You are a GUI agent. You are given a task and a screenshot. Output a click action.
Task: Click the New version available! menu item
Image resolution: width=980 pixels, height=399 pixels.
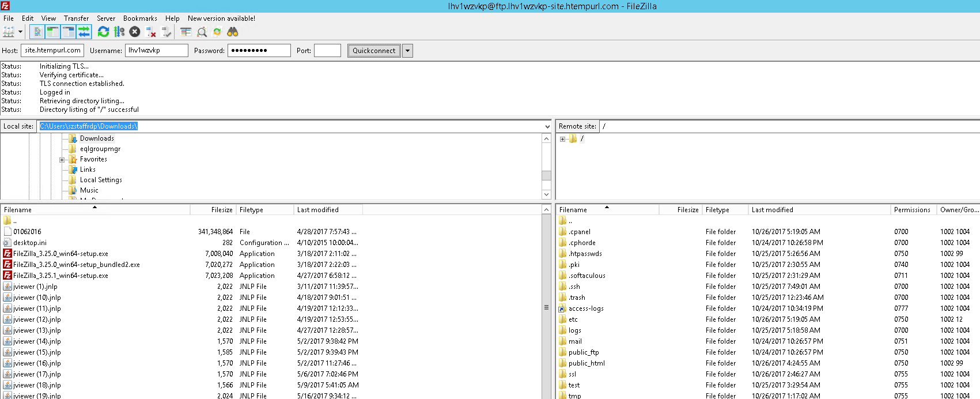[222, 18]
